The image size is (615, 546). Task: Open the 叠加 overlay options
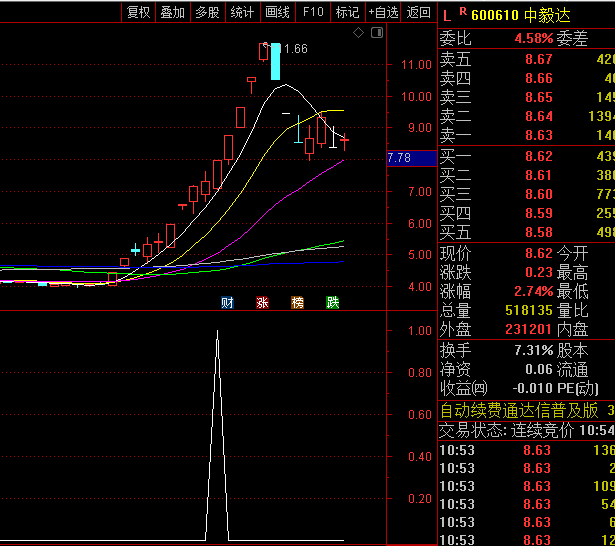pyautogui.click(x=172, y=12)
